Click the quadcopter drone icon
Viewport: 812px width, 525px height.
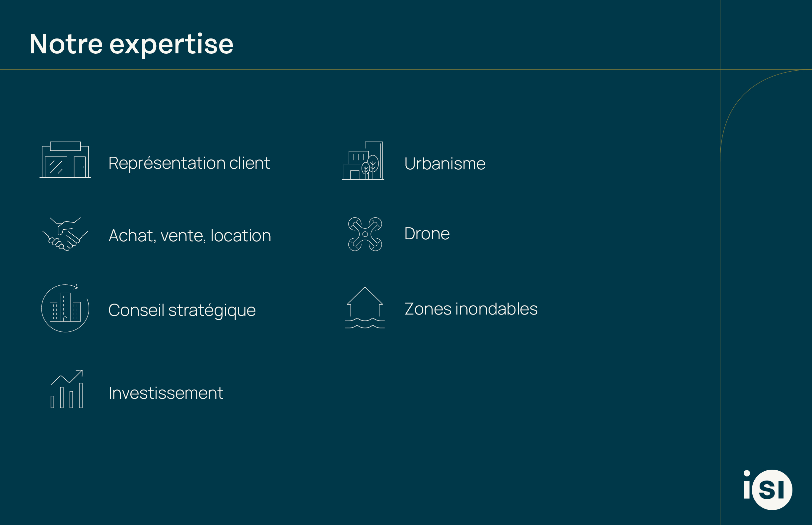(365, 234)
